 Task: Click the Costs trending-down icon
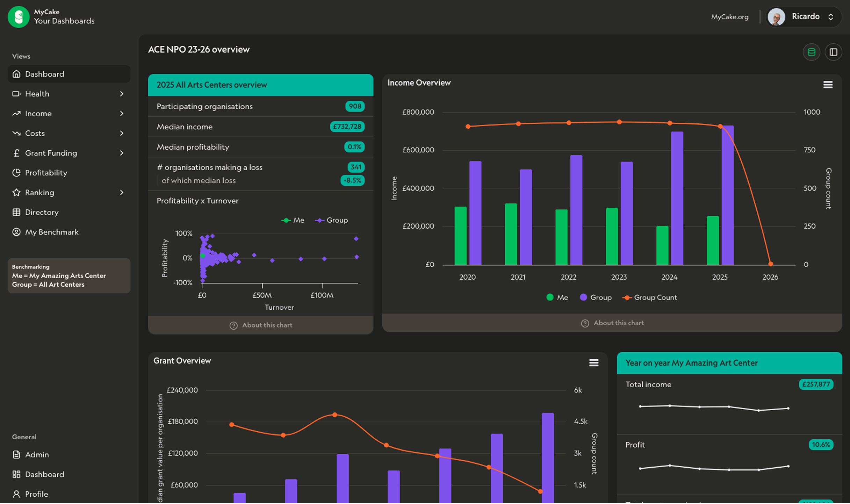click(x=16, y=133)
